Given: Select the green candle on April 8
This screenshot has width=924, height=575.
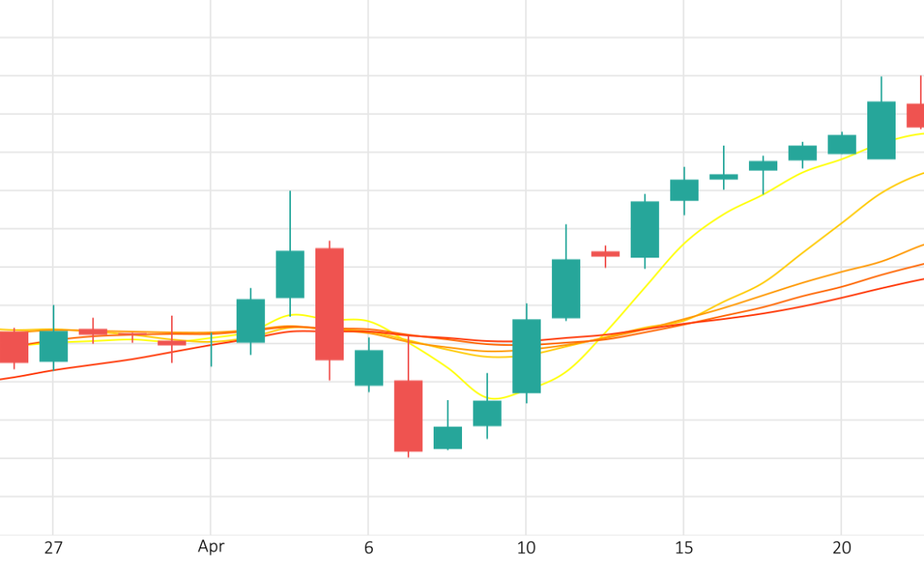Looking at the screenshot, I should [447, 437].
